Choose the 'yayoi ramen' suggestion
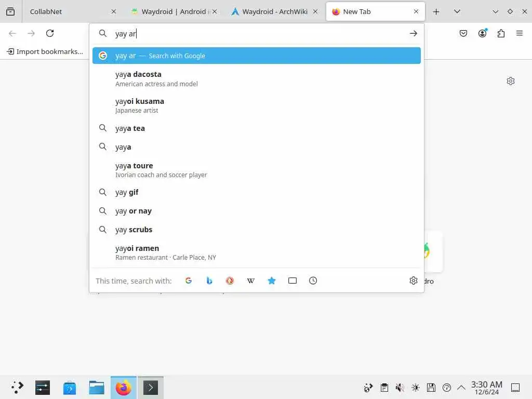Screen dimensions: 532x399 coord(257,252)
